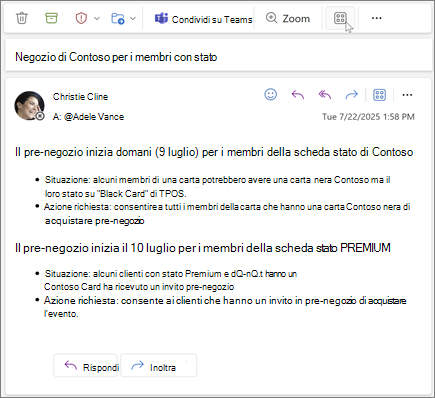435x398 pixels.
Task: Select the Inoltra button at the bottom
Action: (159, 366)
